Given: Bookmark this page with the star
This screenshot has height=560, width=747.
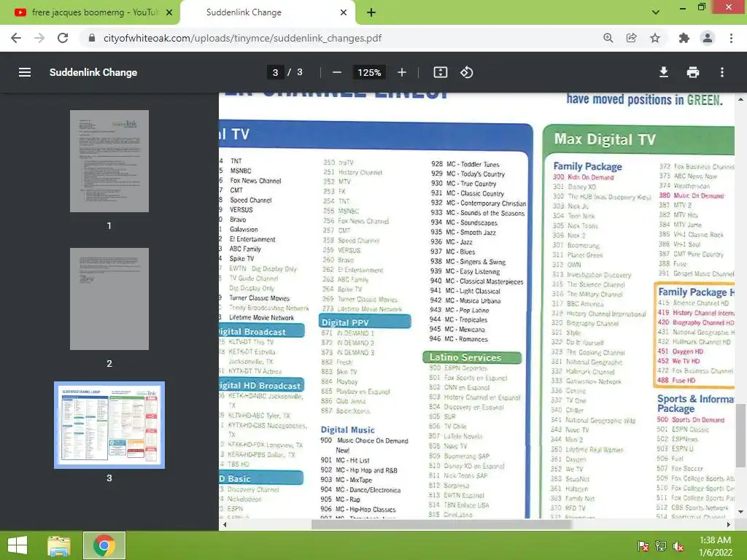Looking at the screenshot, I should coord(655,38).
